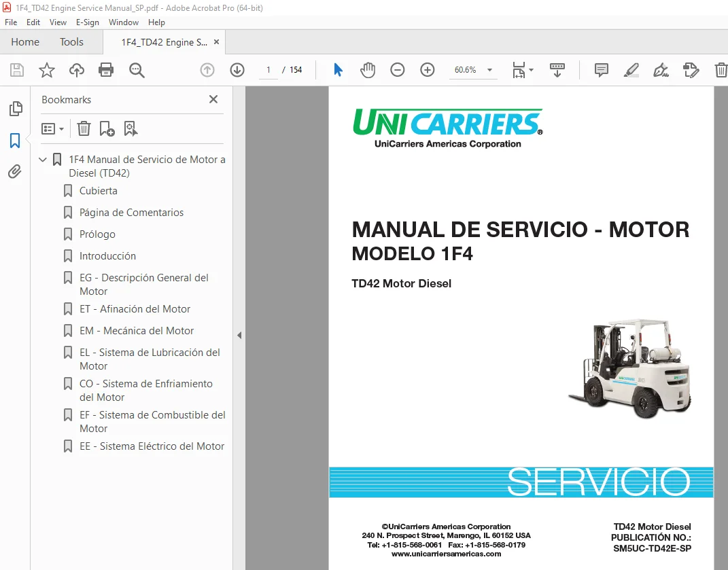Click the "SM5UC-TD42E-SP" publication number

click(x=652, y=549)
